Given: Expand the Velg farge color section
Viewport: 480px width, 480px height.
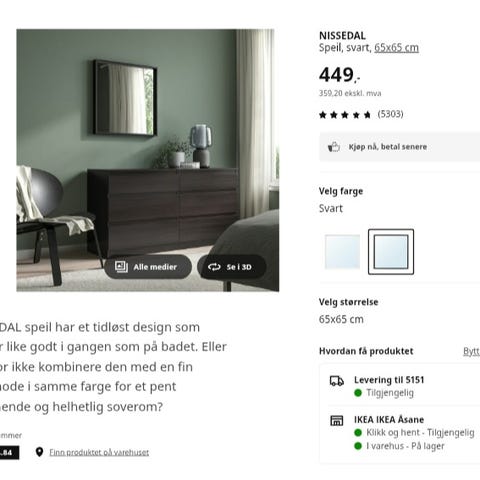Looking at the screenshot, I should (341, 191).
